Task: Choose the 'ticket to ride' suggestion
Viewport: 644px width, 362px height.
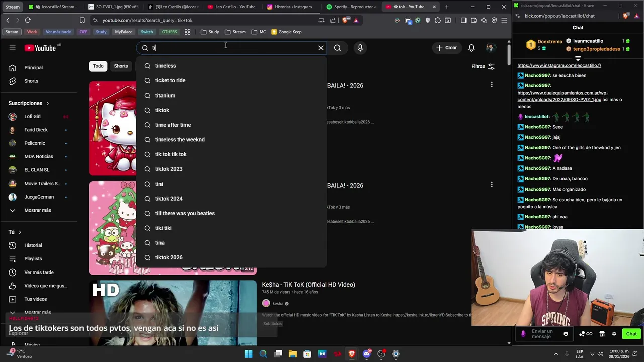Action: tap(231, 80)
